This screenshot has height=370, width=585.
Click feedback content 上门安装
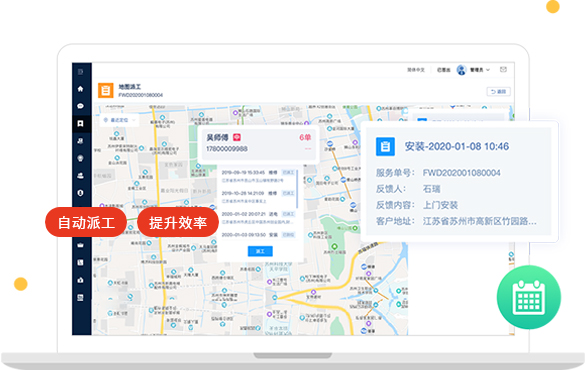[440, 205]
